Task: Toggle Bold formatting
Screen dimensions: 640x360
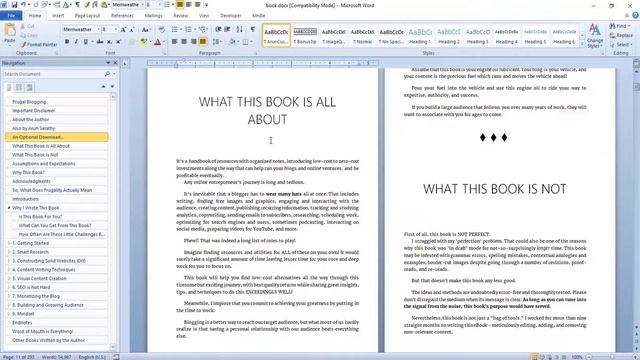Action: [x=67, y=42]
